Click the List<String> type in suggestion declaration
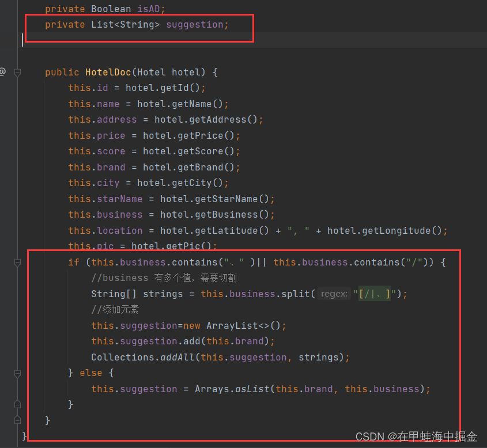This screenshot has width=487, height=448. (125, 25)
